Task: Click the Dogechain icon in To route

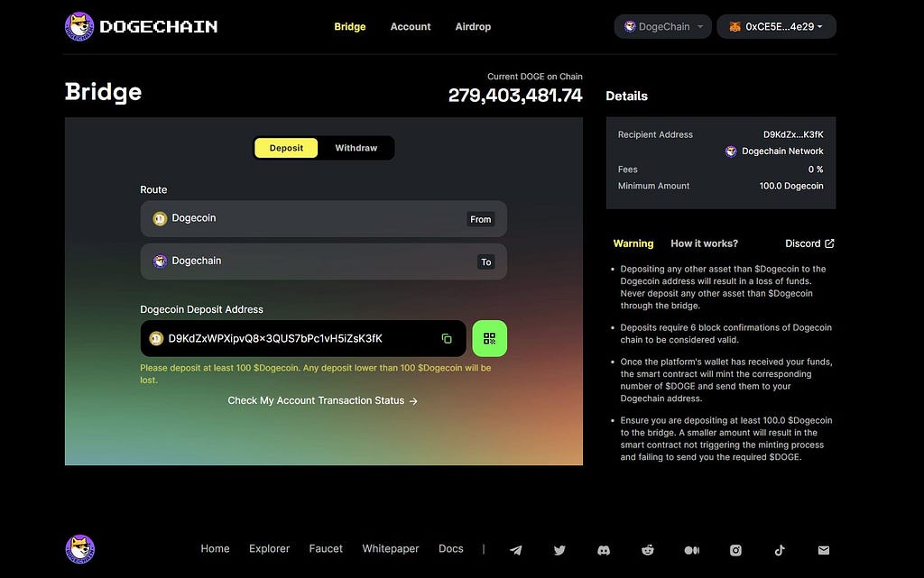Action: click(160, 261)
